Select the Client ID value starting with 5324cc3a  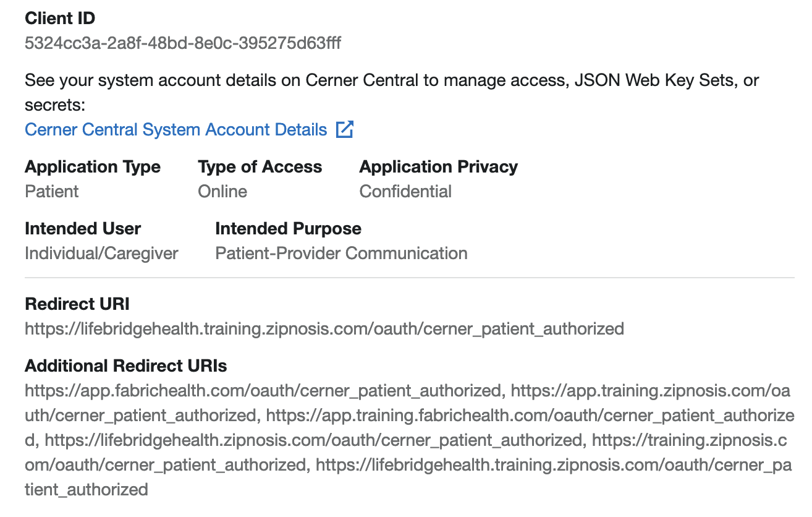[183, 43]
